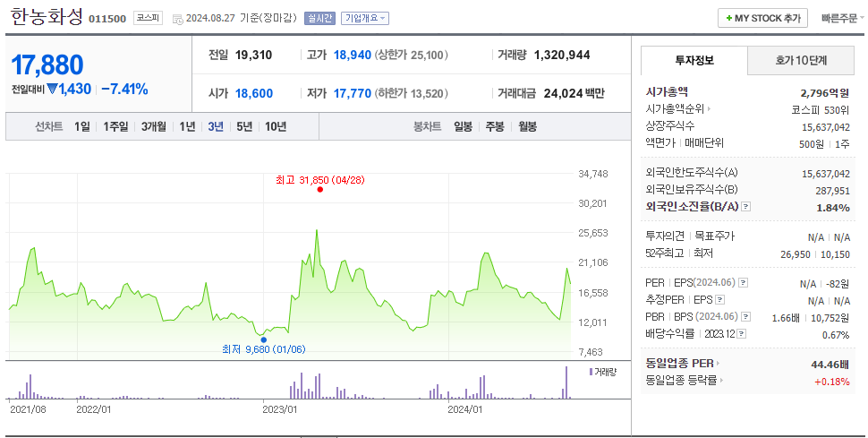
Task: Click the 코스피 market badge
Action: tap(148, 18)
